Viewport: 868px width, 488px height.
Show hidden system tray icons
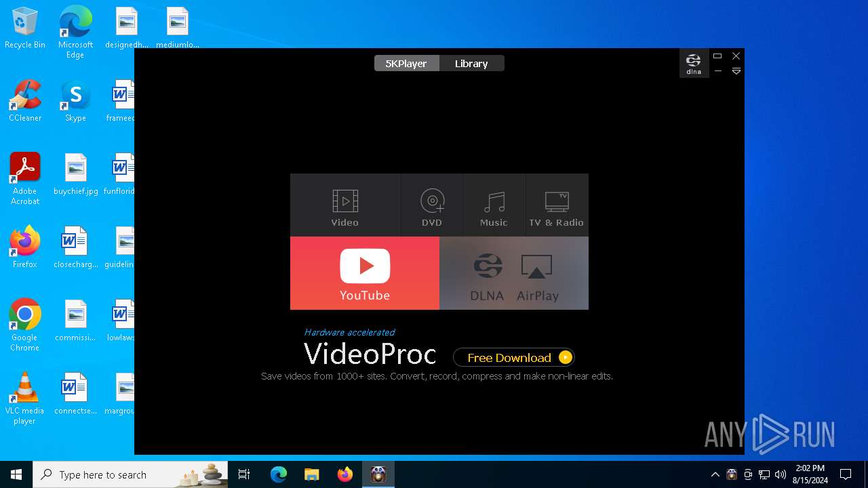(715, 474)
